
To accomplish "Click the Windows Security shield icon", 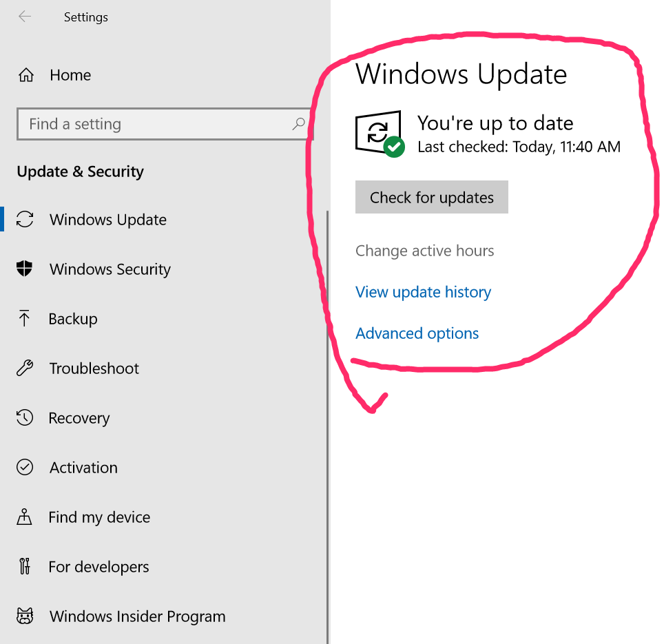I will click(25, 269).
